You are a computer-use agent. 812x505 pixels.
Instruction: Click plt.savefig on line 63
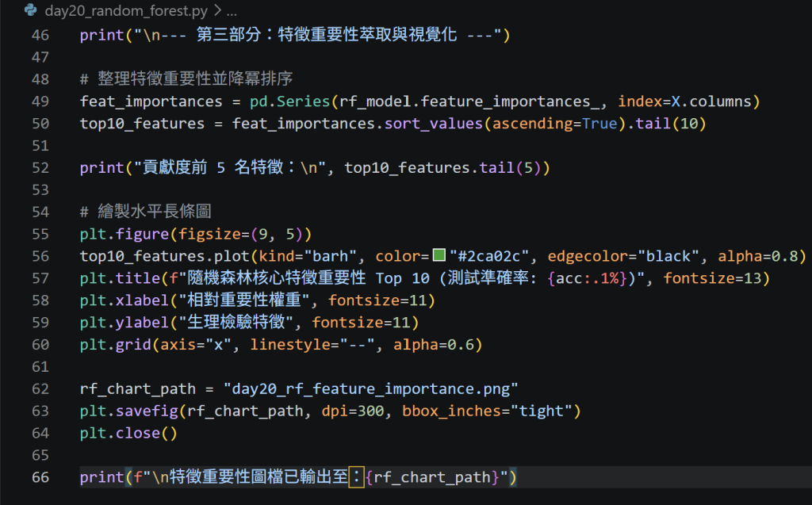click(129, 411)
